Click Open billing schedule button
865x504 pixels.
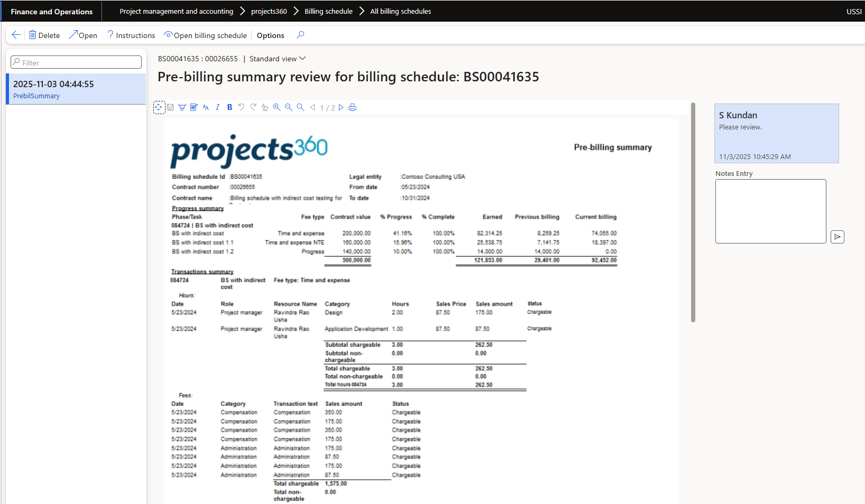coord(205,35)
